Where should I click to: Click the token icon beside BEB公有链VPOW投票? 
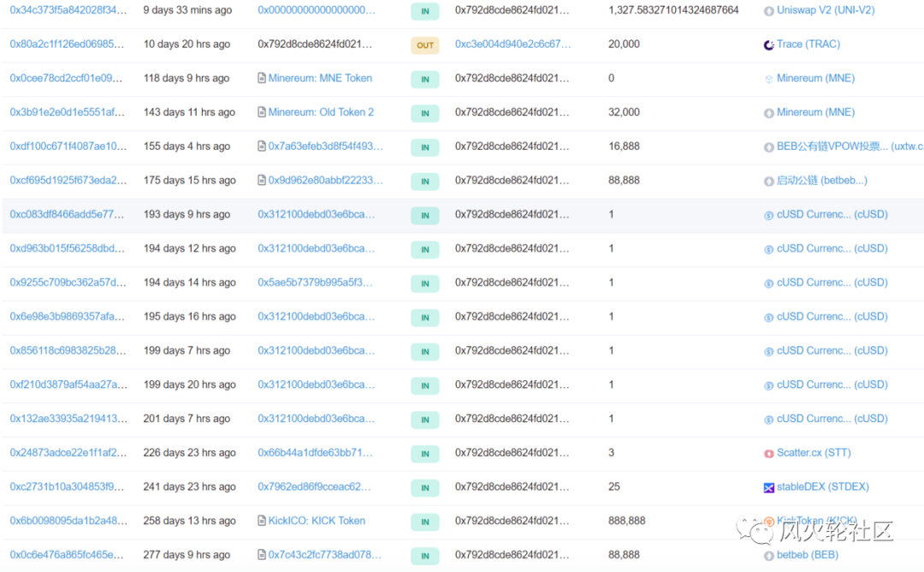point(768,147)
